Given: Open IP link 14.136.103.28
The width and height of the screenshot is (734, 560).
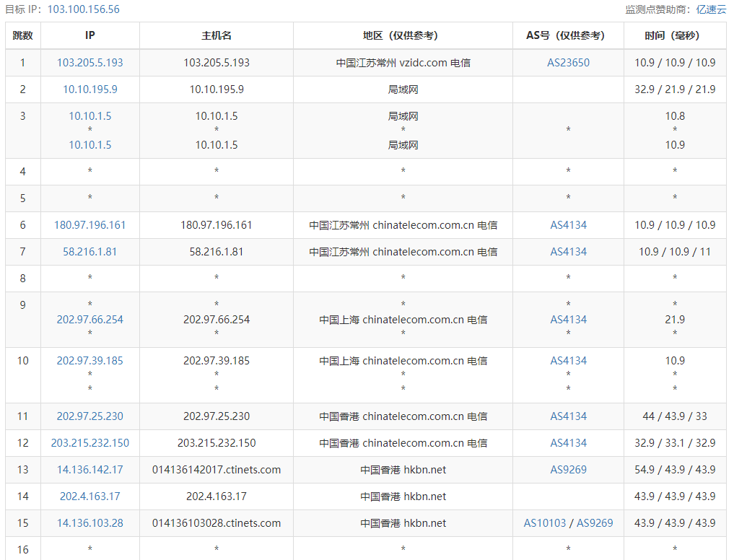Looking at the screenshot, I should coord(90,523).
